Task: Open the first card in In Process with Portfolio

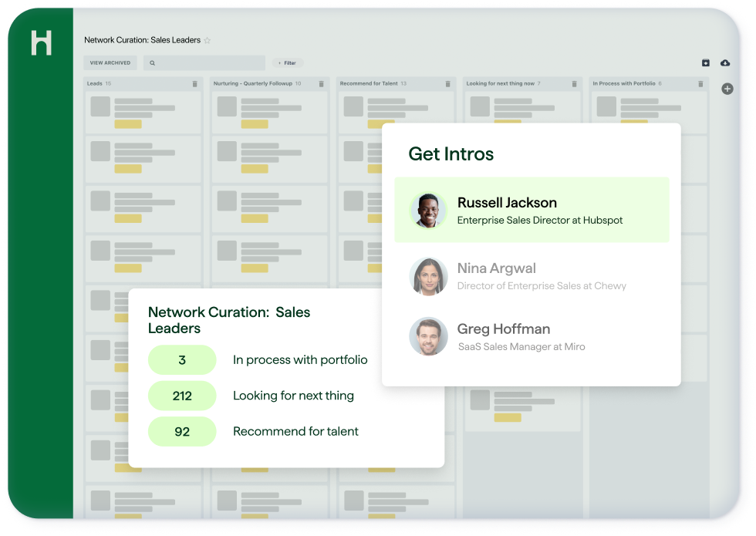Action: pos(649,107)
